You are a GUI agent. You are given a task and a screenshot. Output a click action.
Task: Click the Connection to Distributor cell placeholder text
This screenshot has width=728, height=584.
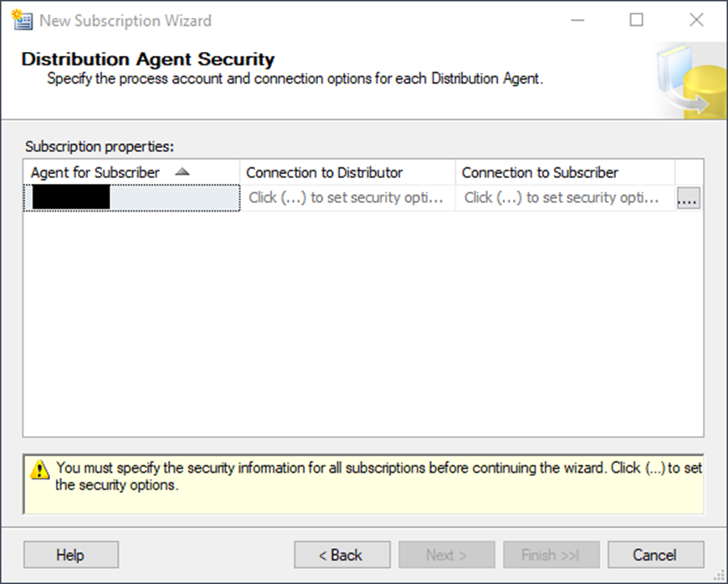point(346,198)
